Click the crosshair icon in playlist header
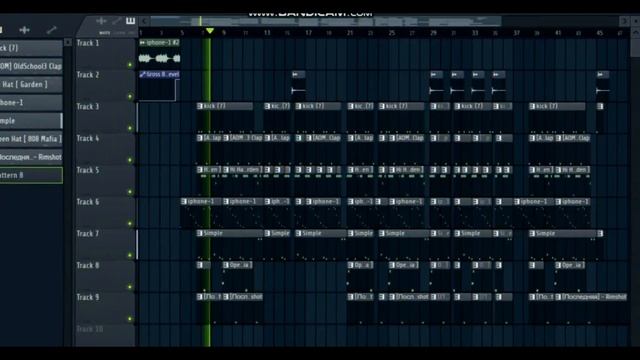 [101, 21]
